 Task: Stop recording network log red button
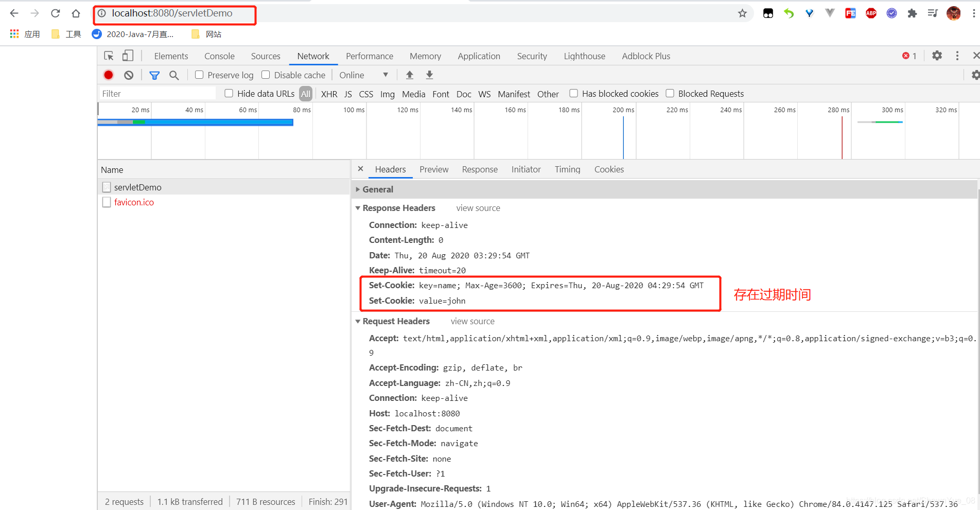point(109,75)
